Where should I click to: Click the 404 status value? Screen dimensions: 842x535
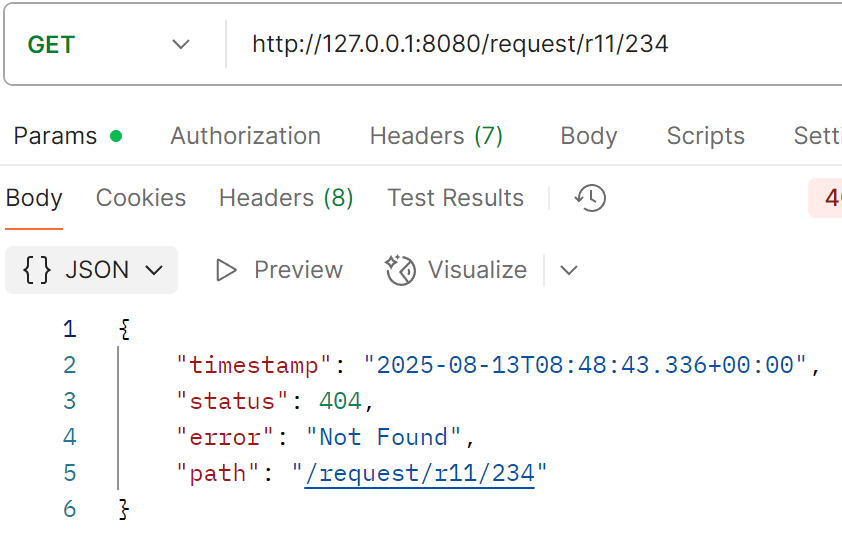pyautogui.click(x=340, y=401)
